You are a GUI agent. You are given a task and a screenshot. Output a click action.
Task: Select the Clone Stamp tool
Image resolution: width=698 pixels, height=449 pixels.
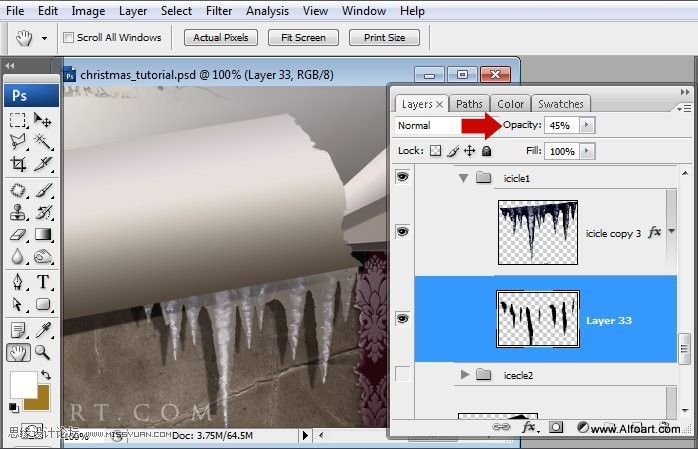coord(18,212)
